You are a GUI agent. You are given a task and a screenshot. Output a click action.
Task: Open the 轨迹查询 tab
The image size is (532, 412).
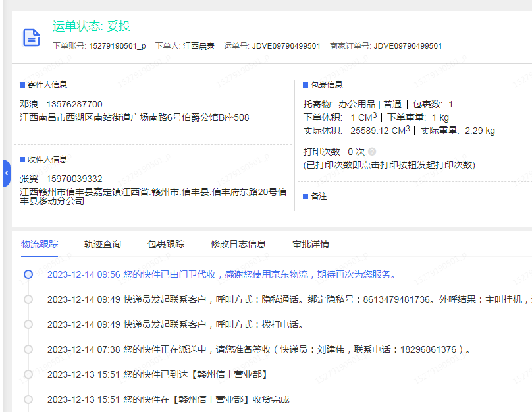(x=103, y=244)
